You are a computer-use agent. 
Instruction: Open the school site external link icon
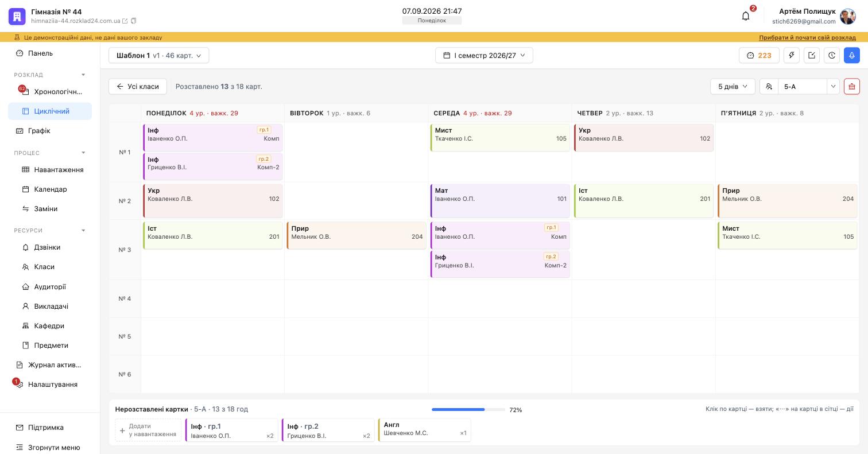[125, 21]
